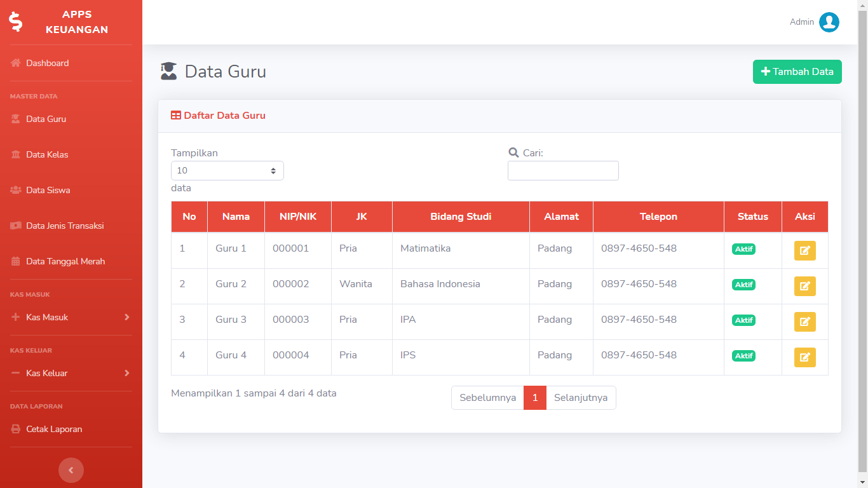
Task: Click the Aktif badge for Guru 3
Action: 743,320
